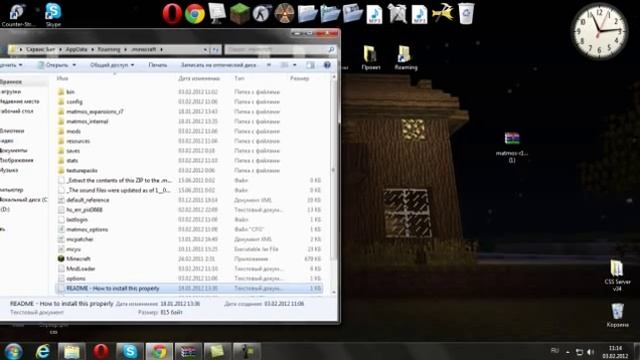Sort files by the Имя column header
The image size is (640, 360).
click(x=62, y=78)
